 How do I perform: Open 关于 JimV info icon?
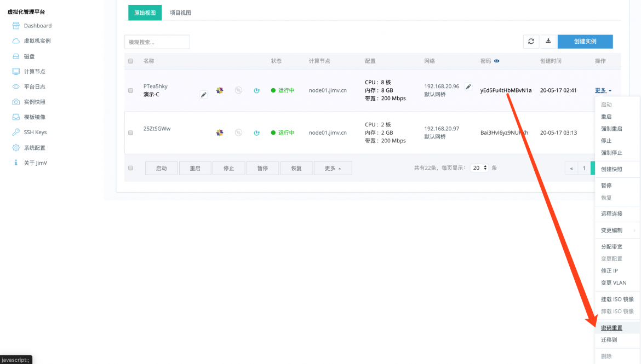(x=16, y=163)
